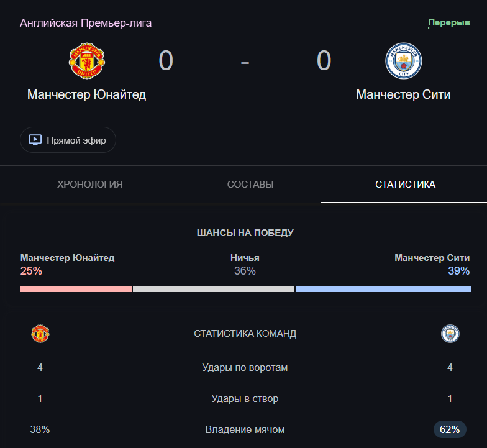The image size is (487, 448).
Task: Click the highlighted 62% possession badge
Action: [x=450, y=429]
